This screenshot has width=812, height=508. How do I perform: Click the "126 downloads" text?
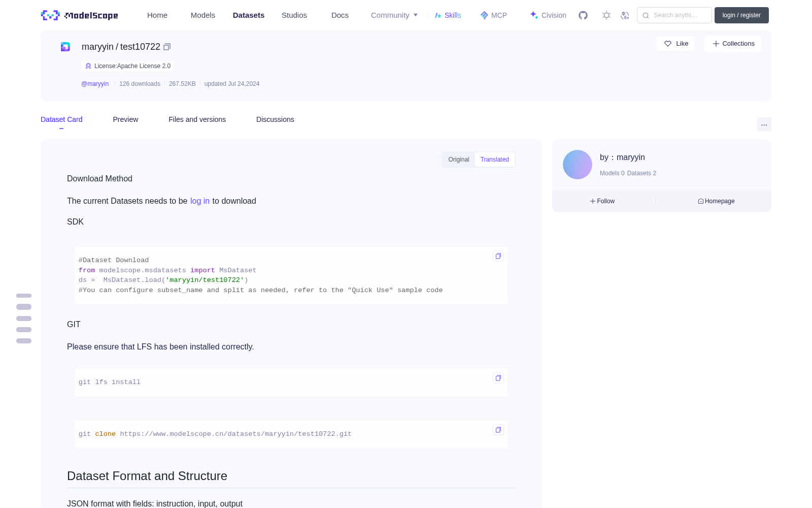pyautogui.click(x=140, y=84)
